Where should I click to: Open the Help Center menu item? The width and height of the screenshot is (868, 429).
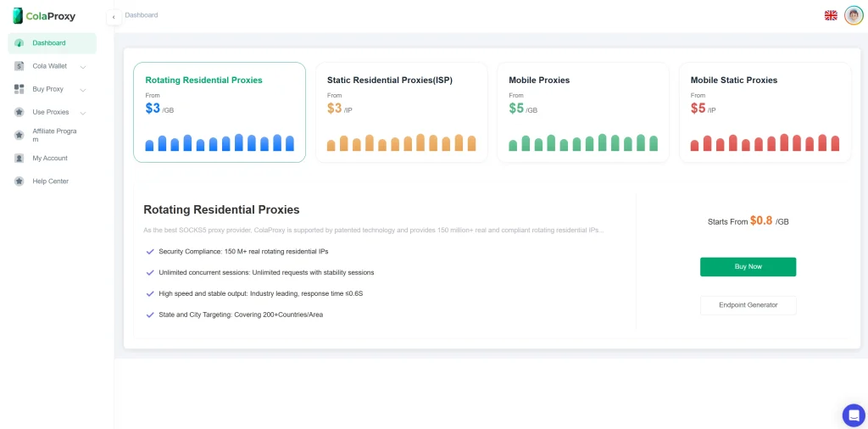(52, 181)
